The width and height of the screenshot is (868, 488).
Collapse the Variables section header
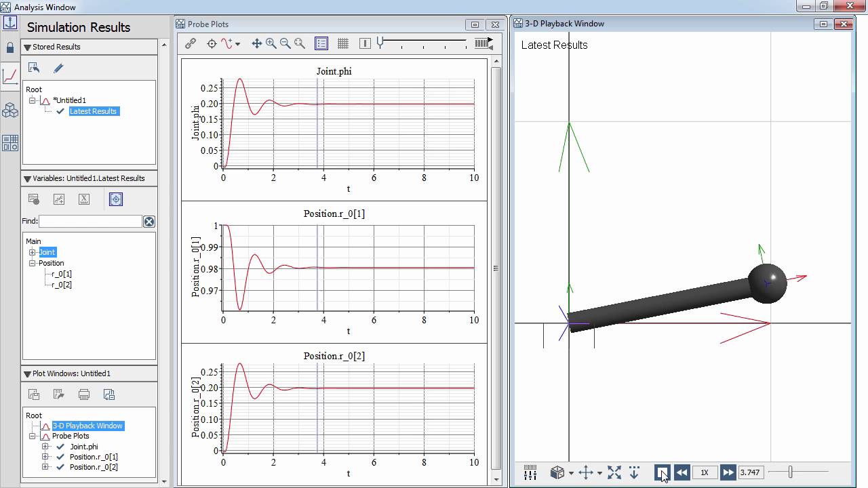pos(27,178)
